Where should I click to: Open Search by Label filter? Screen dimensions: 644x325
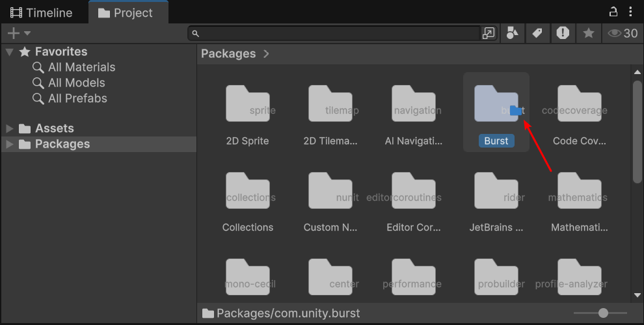coord(537,33)
